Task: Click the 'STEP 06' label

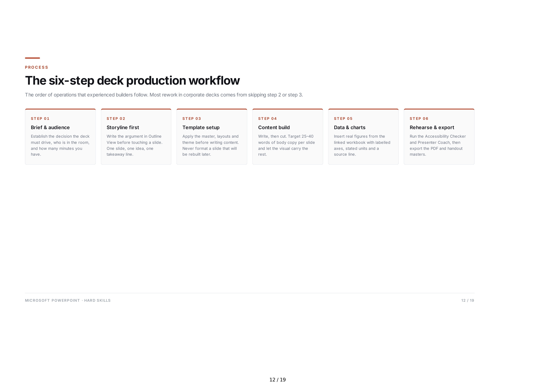Action: click(419, 119)
